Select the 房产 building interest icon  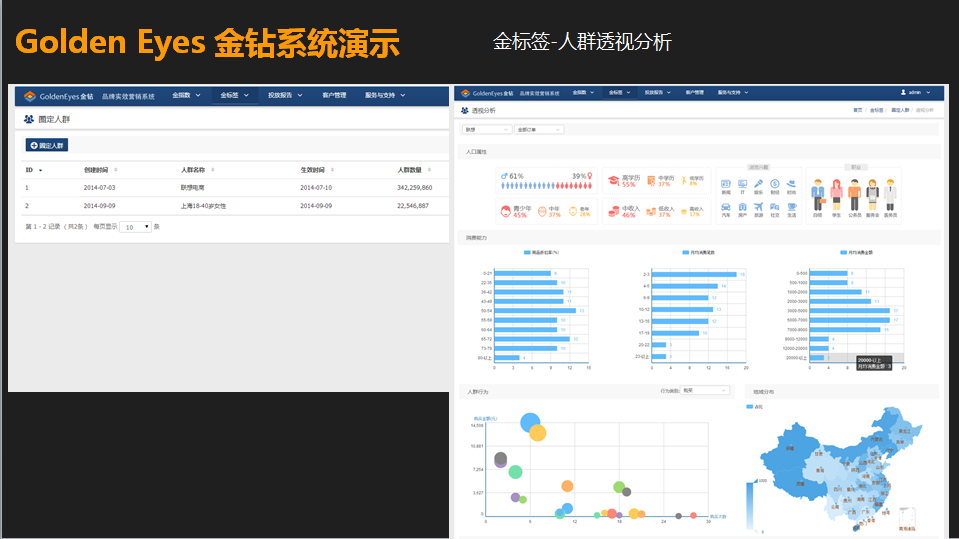(x=742, y=207)
